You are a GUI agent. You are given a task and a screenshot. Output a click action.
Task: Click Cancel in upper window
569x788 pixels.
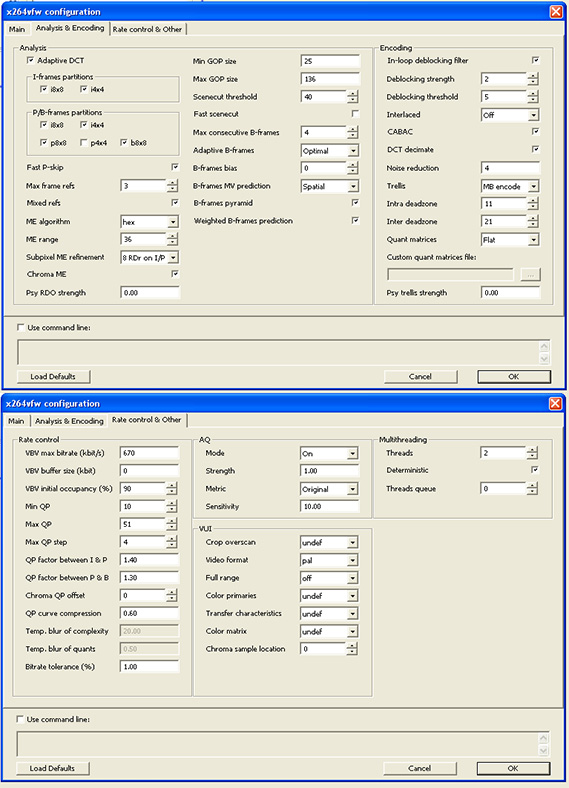tap(420, 376)
